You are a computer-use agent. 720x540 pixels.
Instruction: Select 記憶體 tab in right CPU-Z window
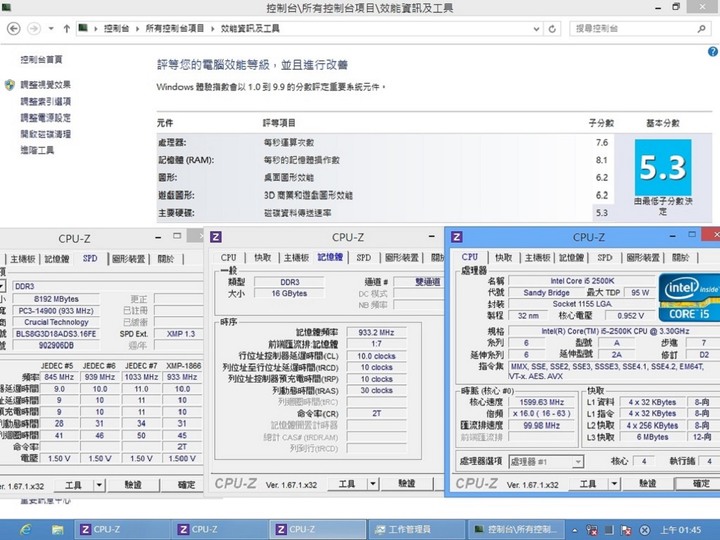coord(572,258)
